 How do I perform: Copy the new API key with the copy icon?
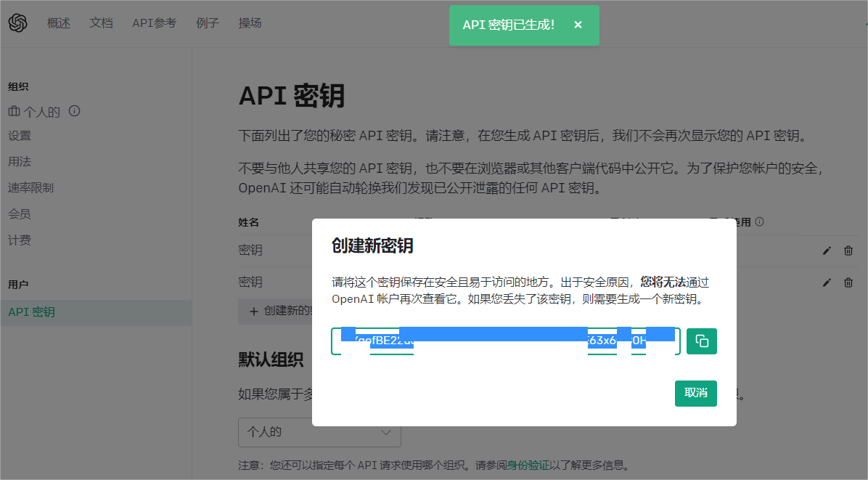point(701,341)
